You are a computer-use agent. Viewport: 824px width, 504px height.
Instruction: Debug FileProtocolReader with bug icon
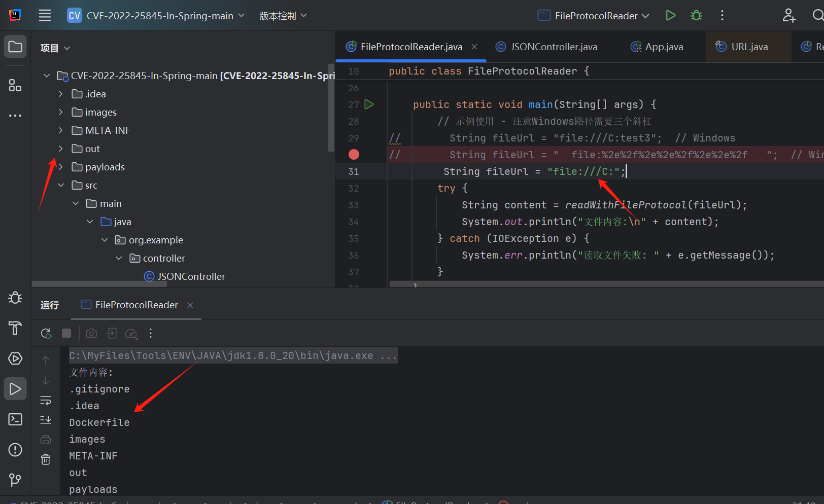[696, 15]
